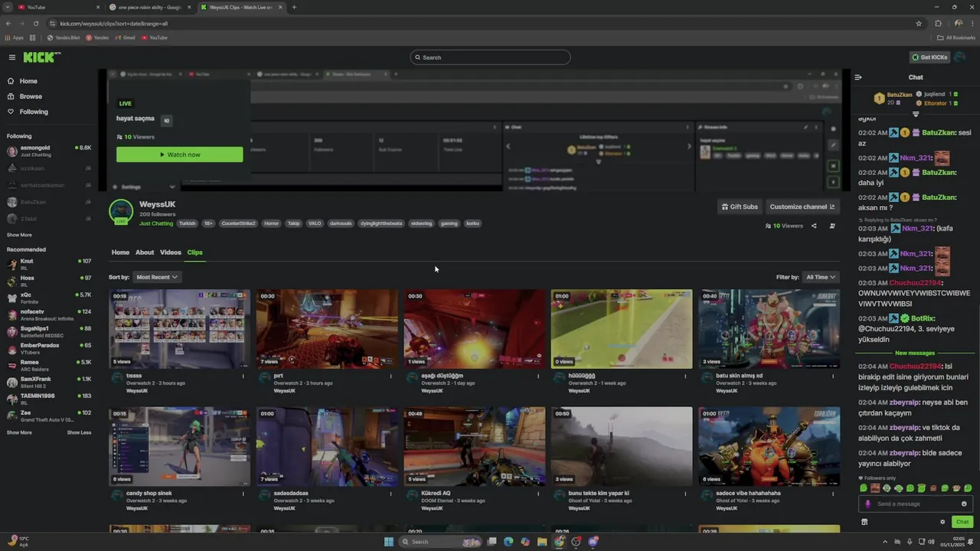Open the user avatar menu

point(960,57)
